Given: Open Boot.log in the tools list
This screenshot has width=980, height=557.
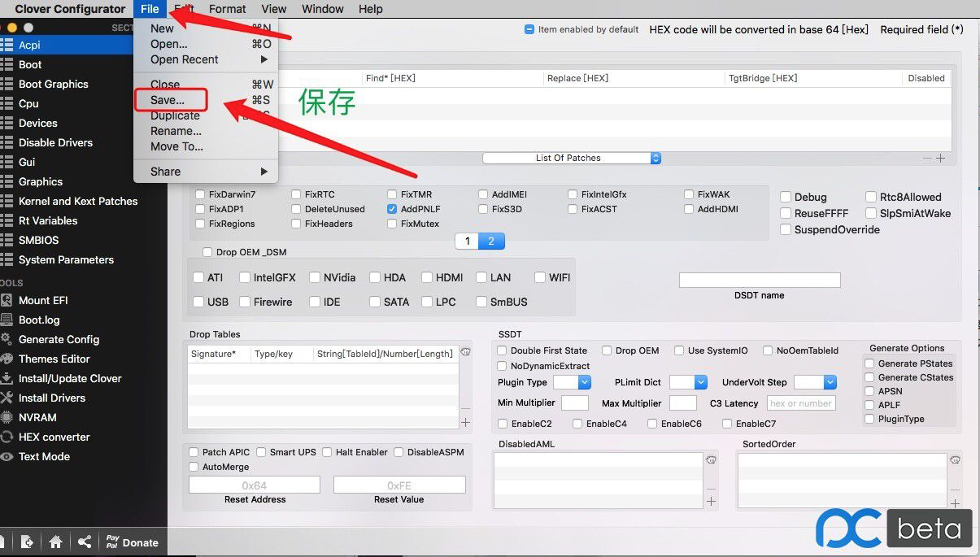Looking at the screenshot, I should [39, 320].
